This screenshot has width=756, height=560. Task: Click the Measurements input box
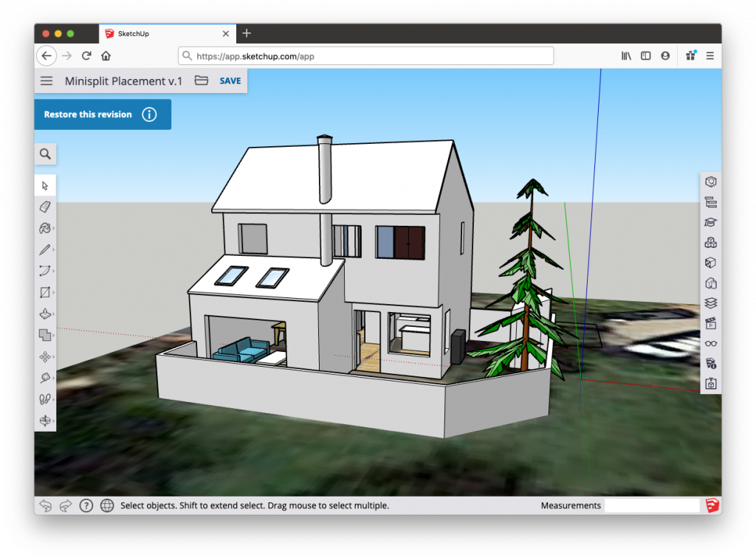pos(652,505)
